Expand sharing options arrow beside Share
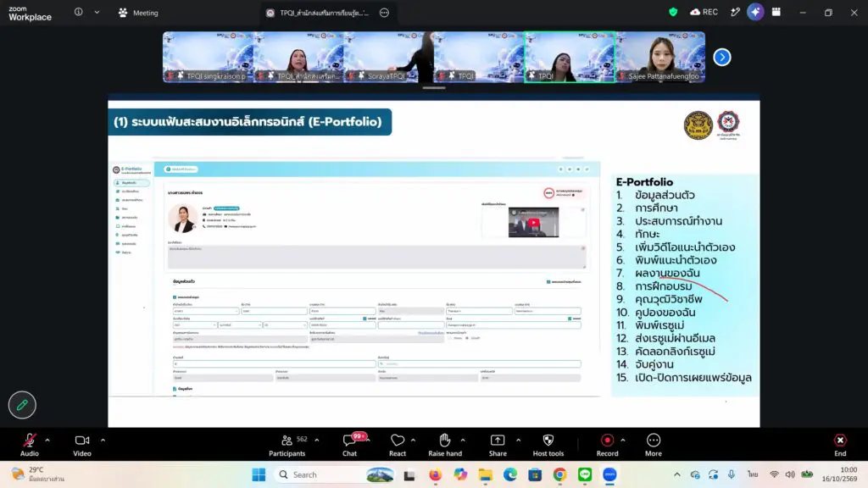 coord(518,441)
